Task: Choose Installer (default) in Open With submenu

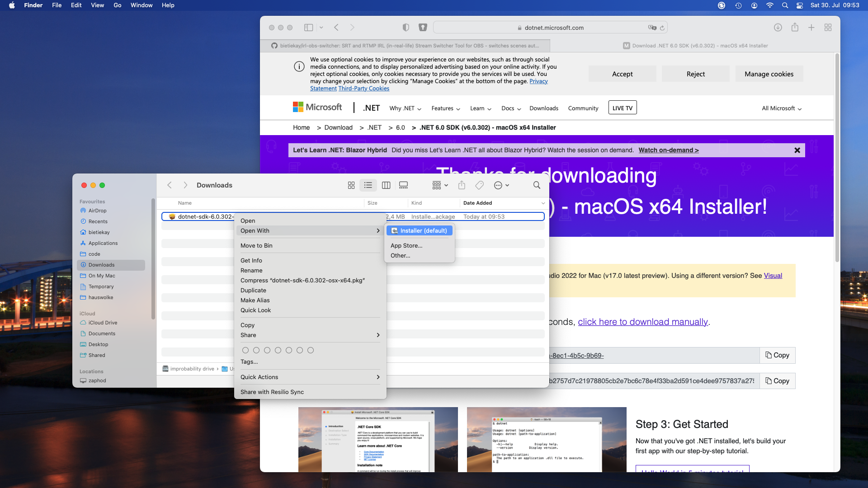Action: tap(419, 231)
